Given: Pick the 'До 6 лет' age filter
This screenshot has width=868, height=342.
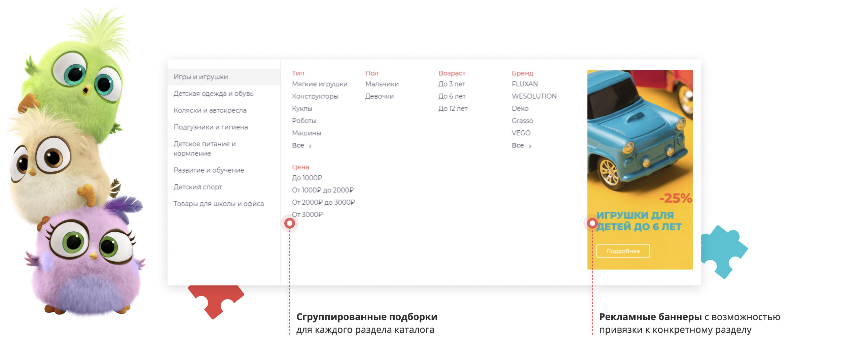Looking at the screenshot, I should click(451, 96).
